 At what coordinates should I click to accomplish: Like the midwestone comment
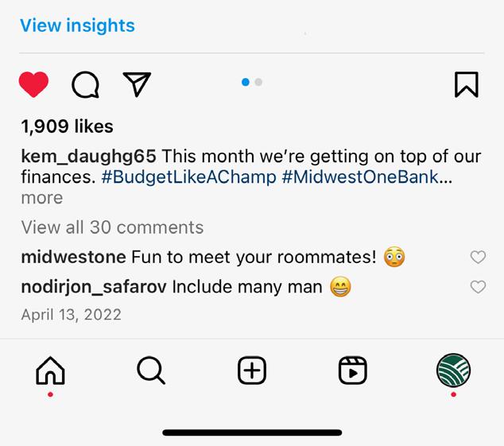point(478,258)
